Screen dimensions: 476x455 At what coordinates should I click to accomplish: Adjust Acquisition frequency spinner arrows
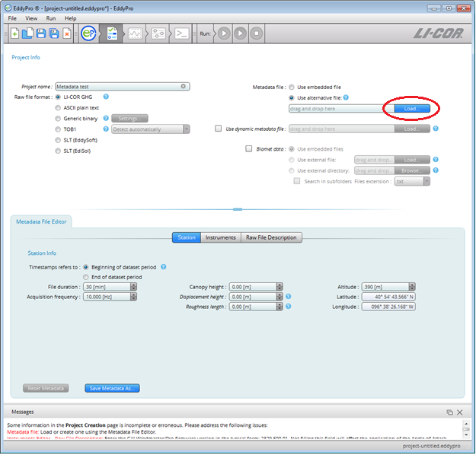pyautogui.click(x=133, y=297)
